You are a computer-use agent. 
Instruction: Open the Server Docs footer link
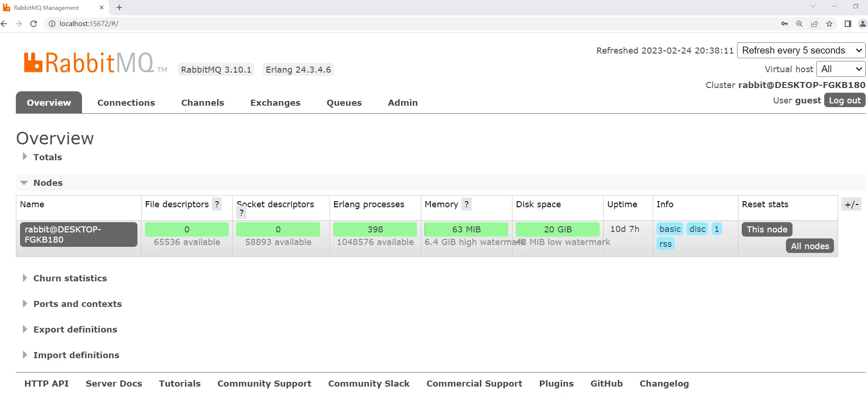point(114,383)
